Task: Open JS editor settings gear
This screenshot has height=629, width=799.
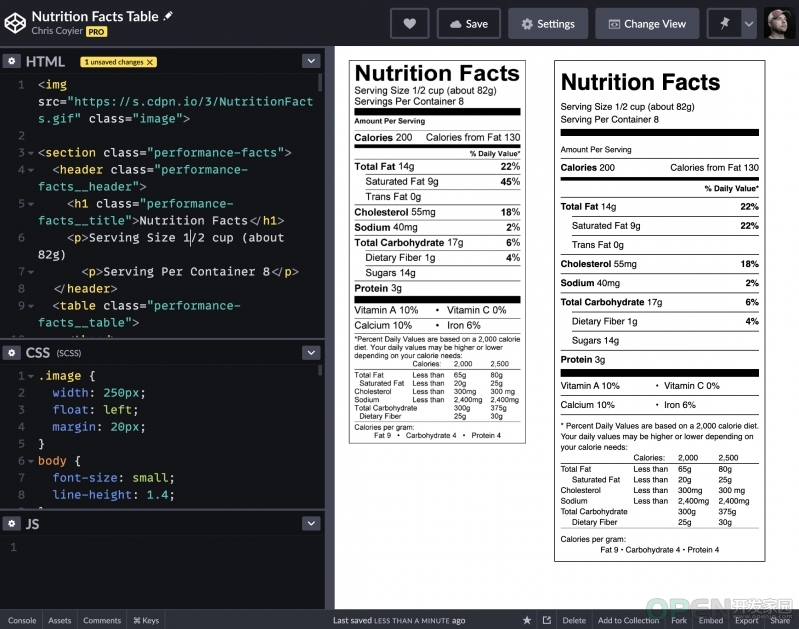Action: tap(12, 523)
